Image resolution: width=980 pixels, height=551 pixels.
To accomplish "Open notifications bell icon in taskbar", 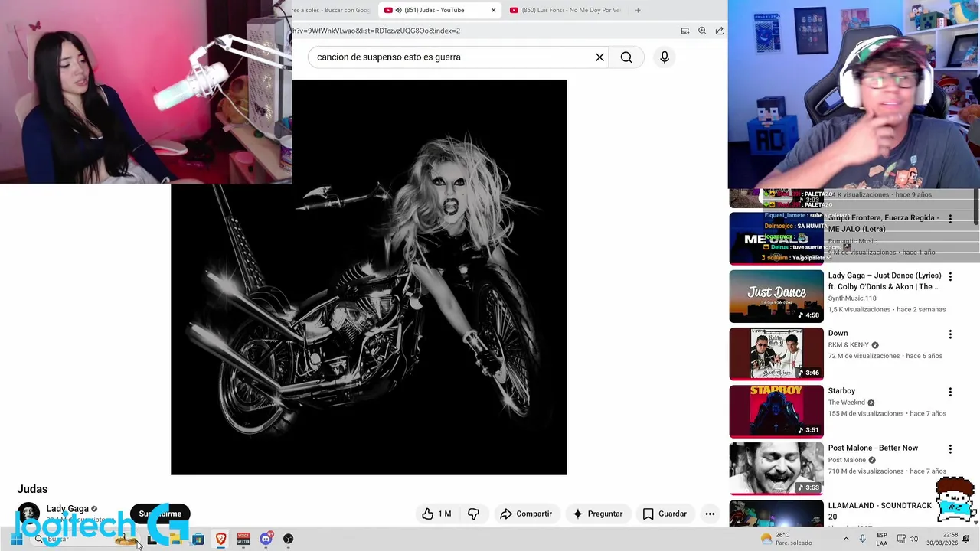I will (966, 539).
